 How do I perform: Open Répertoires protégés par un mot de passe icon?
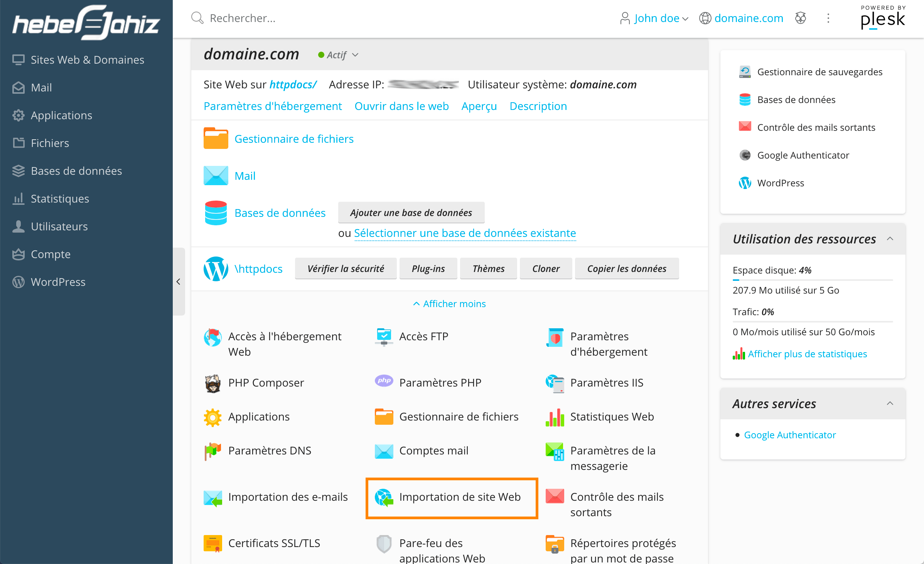[555, 544]
